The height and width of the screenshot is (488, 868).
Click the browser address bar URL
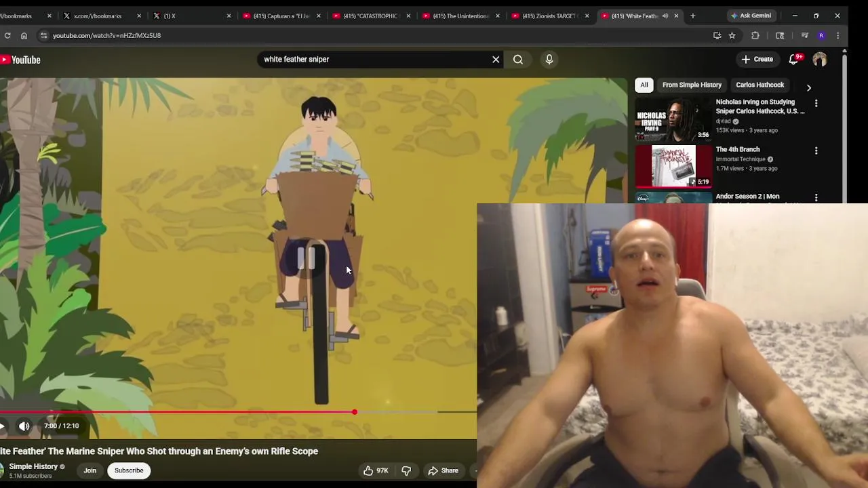point(107,35)
